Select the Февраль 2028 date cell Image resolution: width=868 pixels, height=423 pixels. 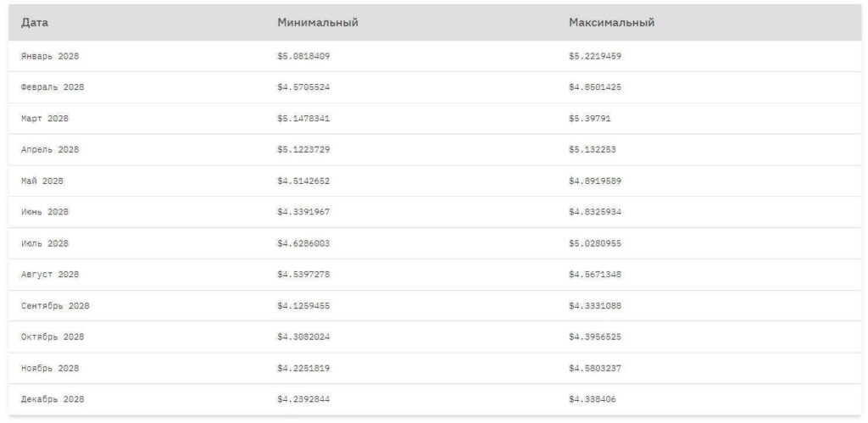click(53, 87)
